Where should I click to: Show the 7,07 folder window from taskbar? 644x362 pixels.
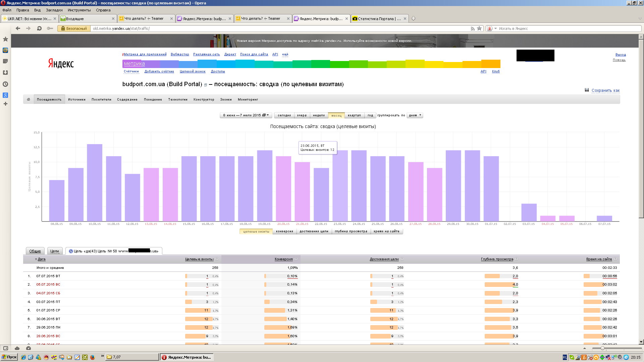click(x=132, y=357)
